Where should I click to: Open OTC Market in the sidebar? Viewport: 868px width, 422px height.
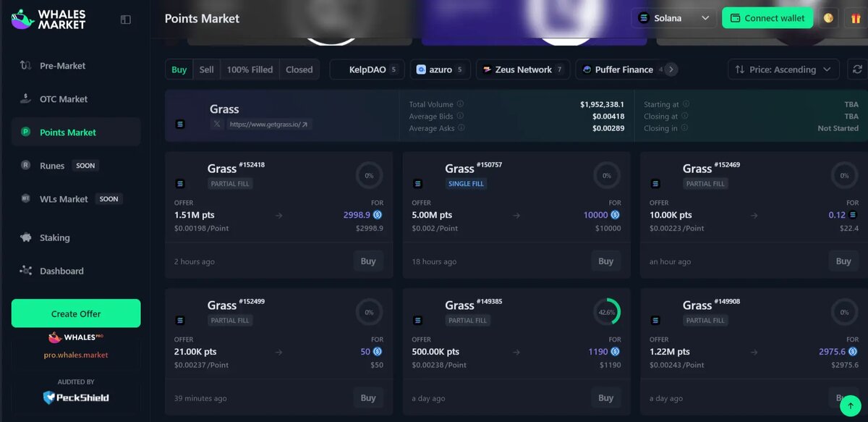click(x=76, y=99)
